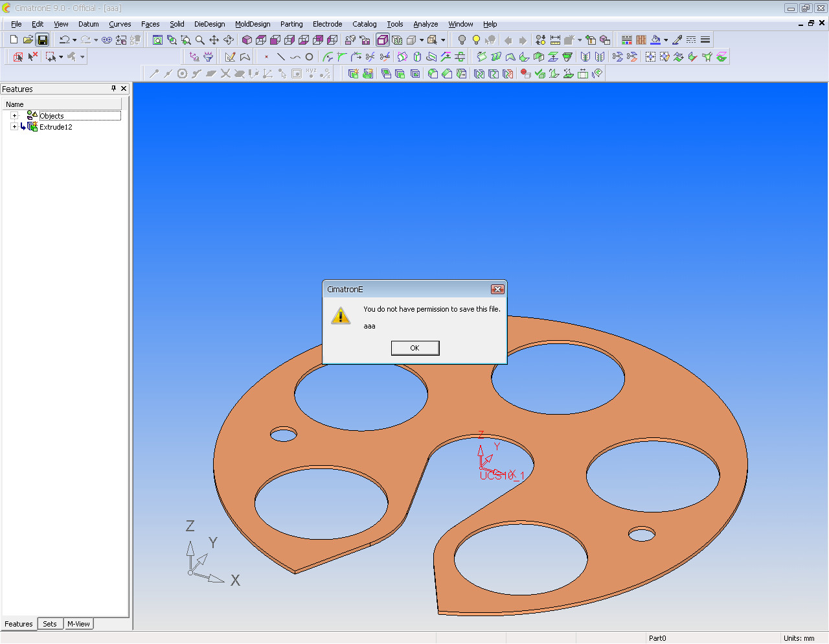Select the Point tool red dot icon

266,56
